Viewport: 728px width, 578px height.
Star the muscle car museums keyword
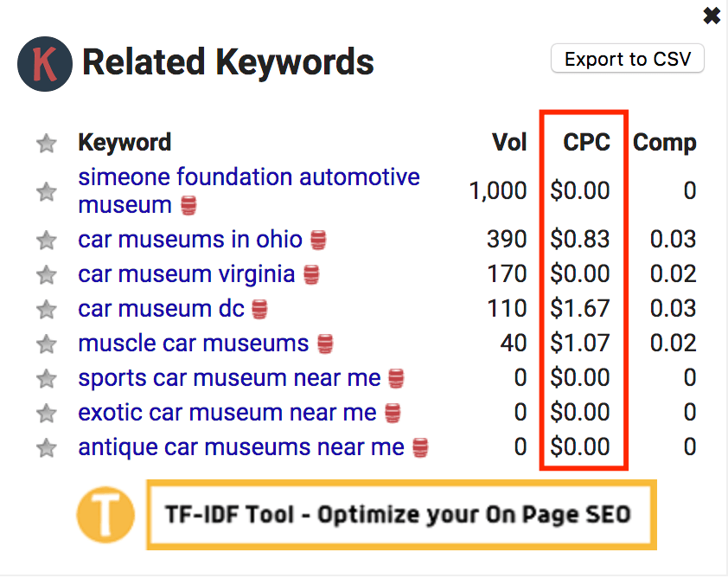(x=47, y=344)
